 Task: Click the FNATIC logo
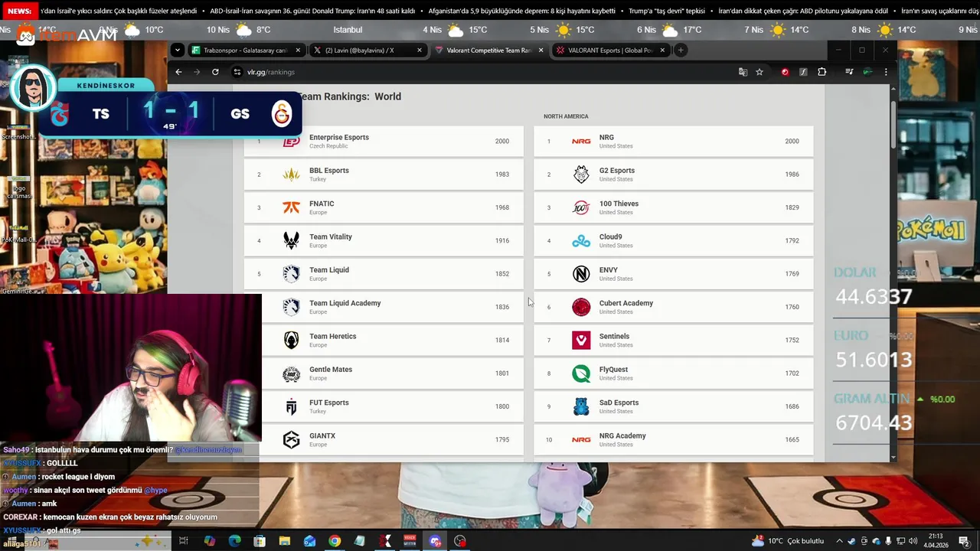pos(291,207)
